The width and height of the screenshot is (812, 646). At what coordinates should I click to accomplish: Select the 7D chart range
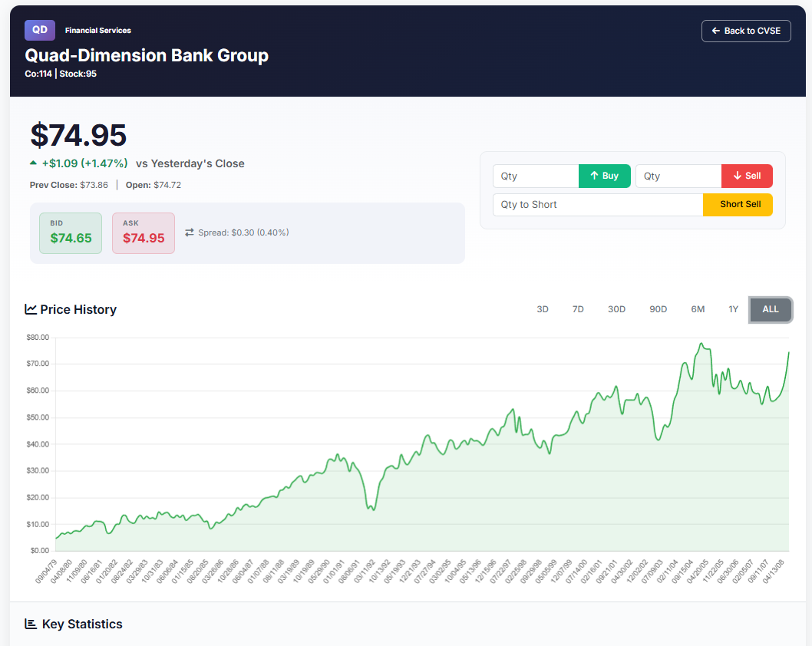pyautogui.click(x=578, y=309)
